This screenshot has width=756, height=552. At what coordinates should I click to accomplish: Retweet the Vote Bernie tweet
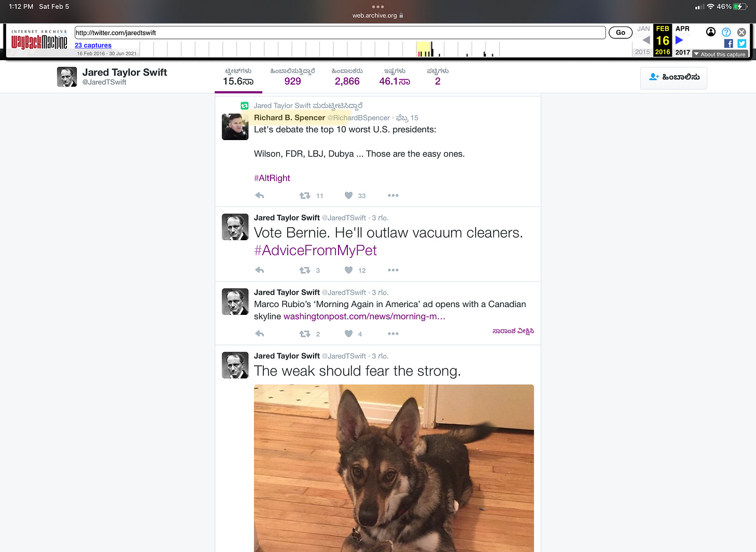coord(305,270)
